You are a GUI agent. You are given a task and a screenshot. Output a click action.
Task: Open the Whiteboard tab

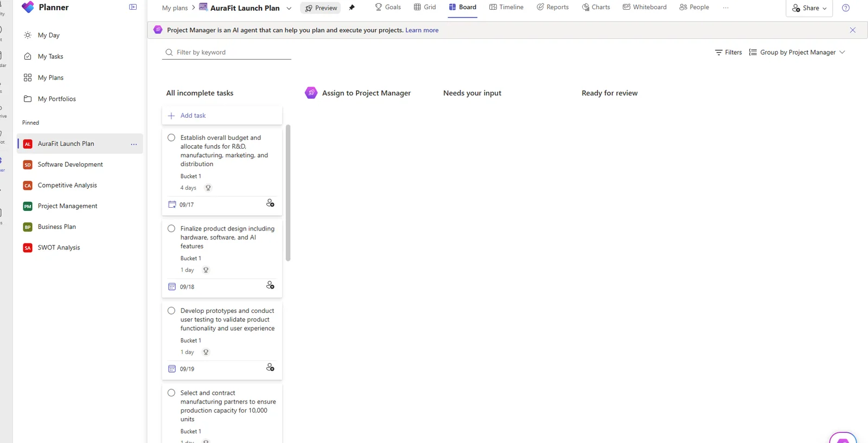click(x=644, y=7)
